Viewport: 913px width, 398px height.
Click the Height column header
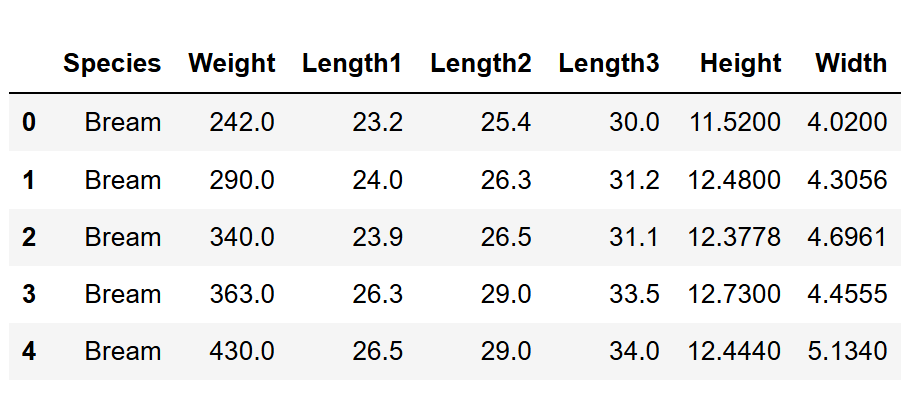(x=741, y=63)
